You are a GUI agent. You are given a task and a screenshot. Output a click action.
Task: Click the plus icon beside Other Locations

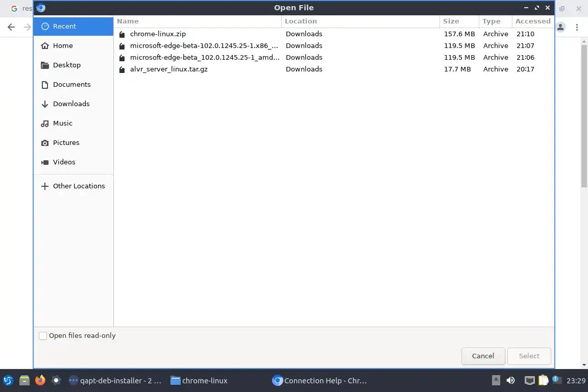[x=45, y=186]
